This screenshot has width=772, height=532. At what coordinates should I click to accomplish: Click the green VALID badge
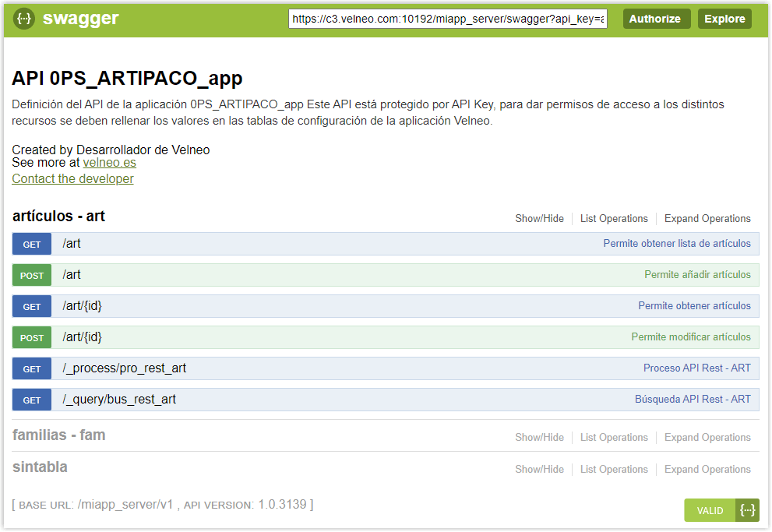tap(710, 510)
